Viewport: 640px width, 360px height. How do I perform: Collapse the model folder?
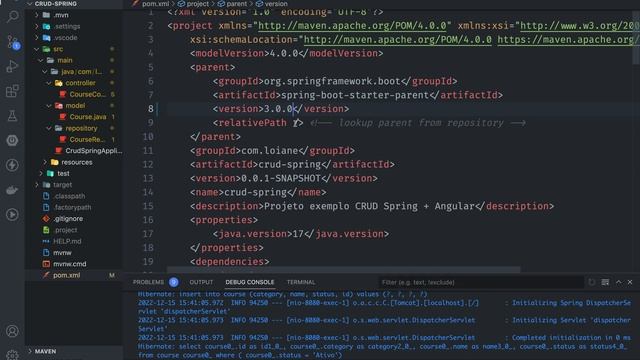pyautogui.click(x=49, y=105)
